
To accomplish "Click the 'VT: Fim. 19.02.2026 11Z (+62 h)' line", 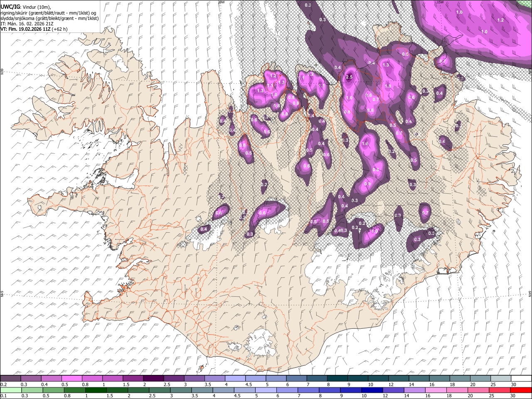I will [x=34, y=29].
